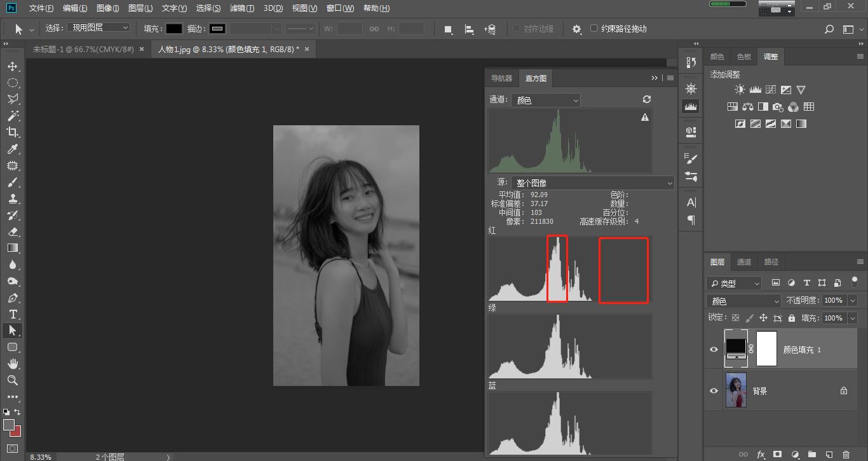
Task: Select the Hand tool
Action: [12, 364]
